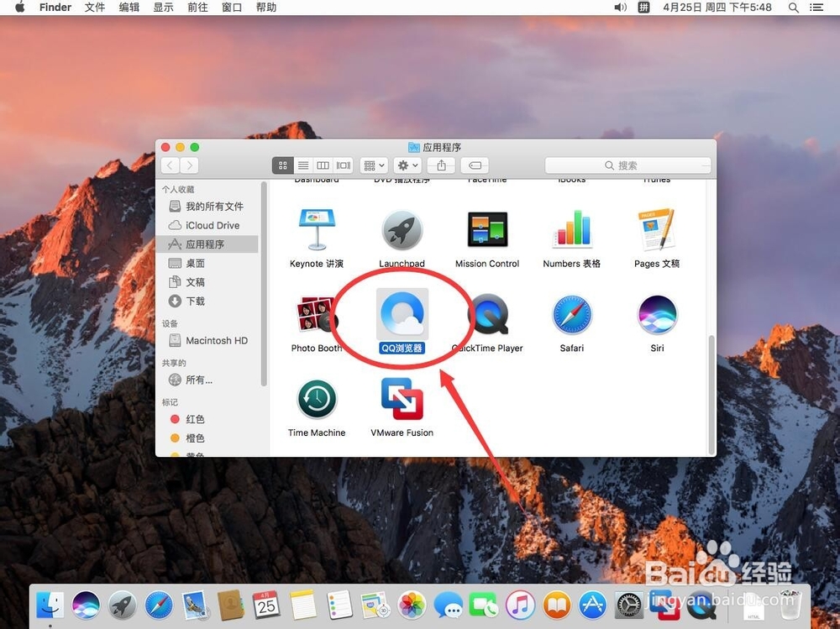Open the 显示 menu
The width and height of the screenshot is (840, 629).
point(164,8)
